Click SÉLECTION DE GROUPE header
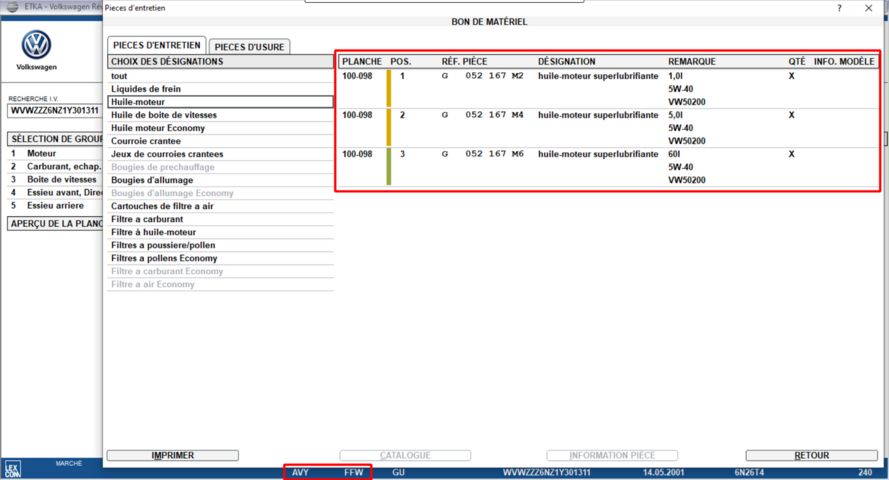Image resolution: width=889 pixels, height=480 pixels. tap(55, 139)
